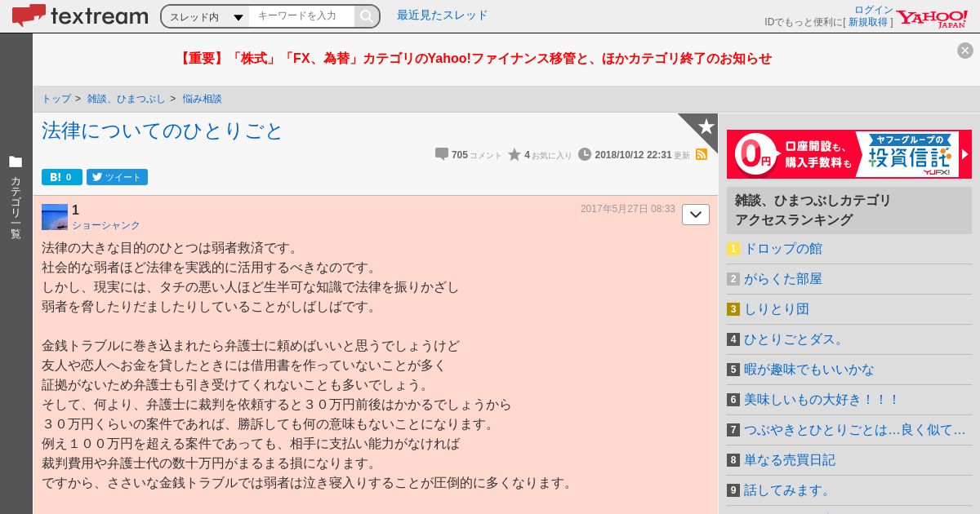The height and width of the screenshot is (514, 980).
Task: Open ranking item ひとりごとダス。
Action: [796, 339]
